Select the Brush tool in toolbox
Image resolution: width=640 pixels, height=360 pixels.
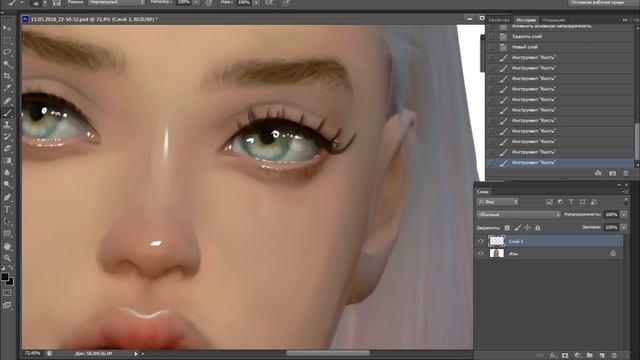click(x=7, y=112)
